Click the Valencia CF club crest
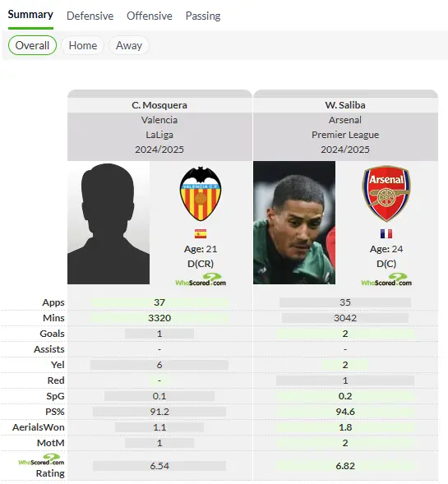The width and height of the screenshot is (448, 484). pyautogui.click(x=201, y=194)
